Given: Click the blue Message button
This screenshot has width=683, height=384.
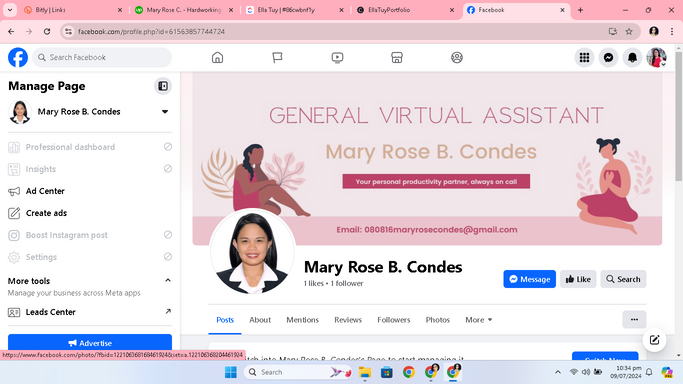Looking at the screenshot, I should coord(530,279).
